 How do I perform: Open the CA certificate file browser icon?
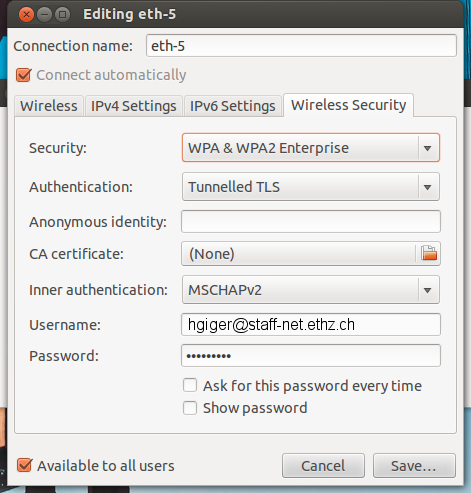[429, 253]
